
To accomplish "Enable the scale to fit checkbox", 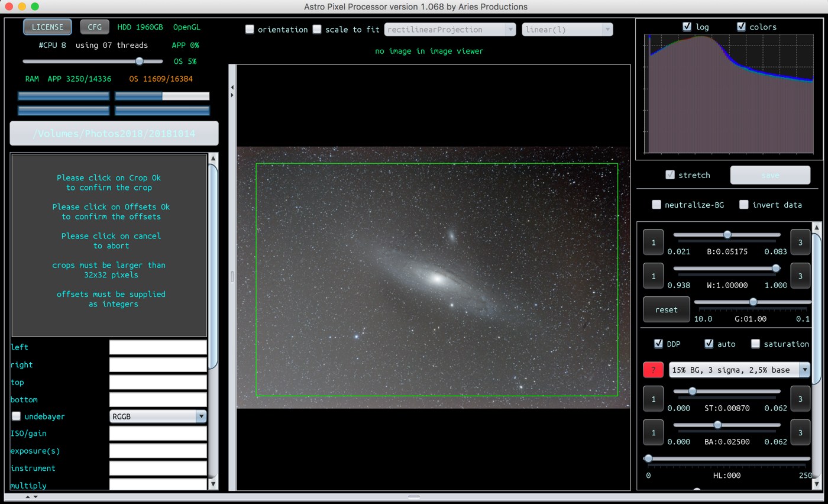I will 317,29.
